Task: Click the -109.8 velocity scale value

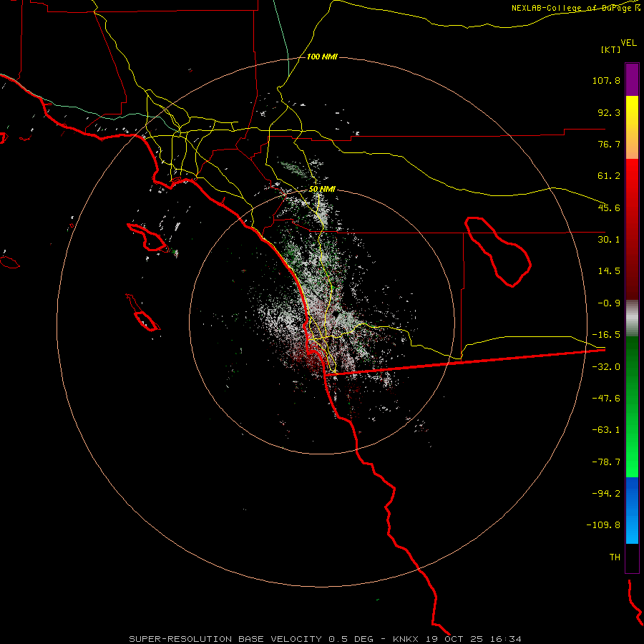Action: pos(603,525)
